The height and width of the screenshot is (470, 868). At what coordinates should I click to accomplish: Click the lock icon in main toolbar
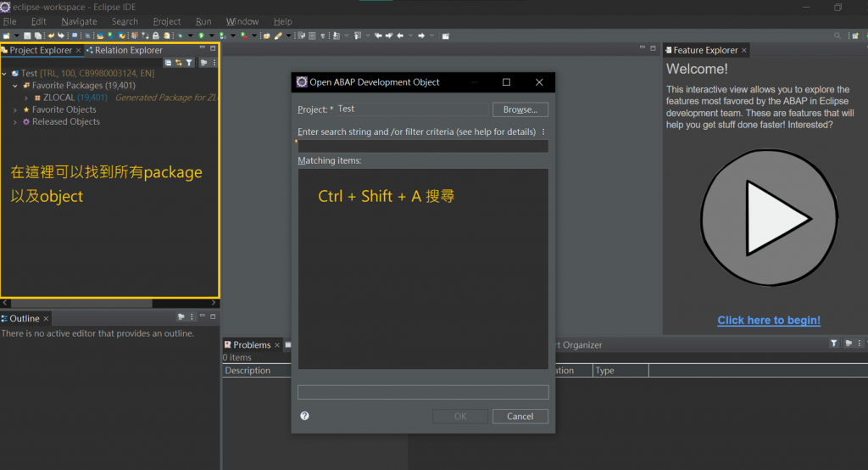[156, 36]
